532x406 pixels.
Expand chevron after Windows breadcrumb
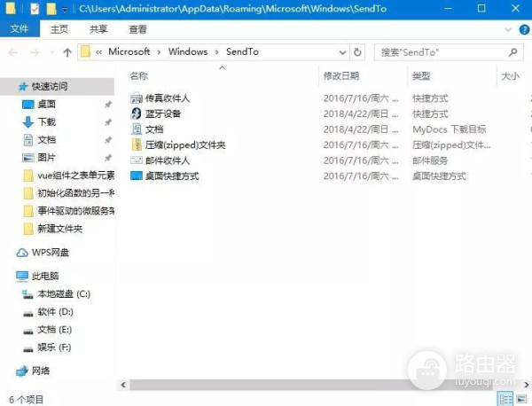[x=217, y=52]
